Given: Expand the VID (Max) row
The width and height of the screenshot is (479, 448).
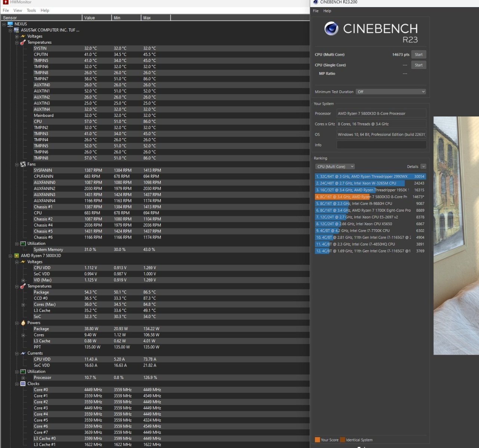Looking at the screenshot, I should point(23,280).
